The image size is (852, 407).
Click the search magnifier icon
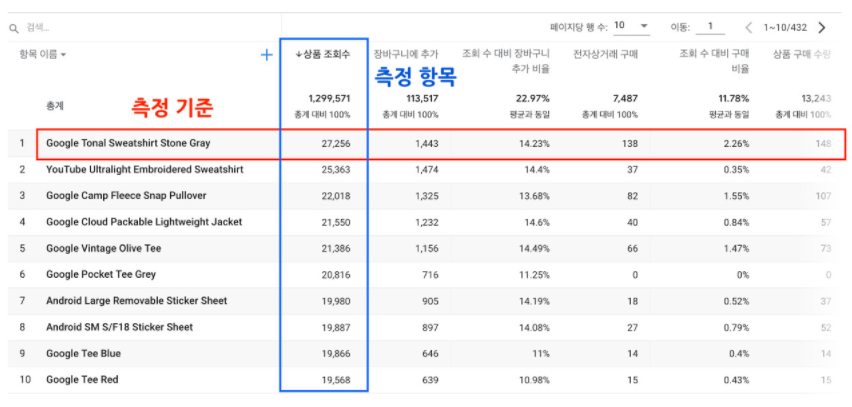15,28
